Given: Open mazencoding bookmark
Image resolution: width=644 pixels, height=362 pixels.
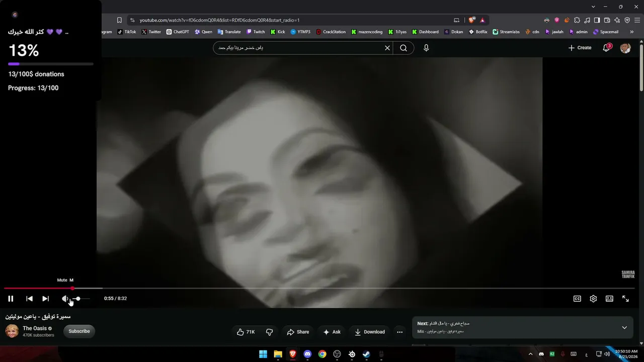Looking at the screenshot, I should click(367, 32).
